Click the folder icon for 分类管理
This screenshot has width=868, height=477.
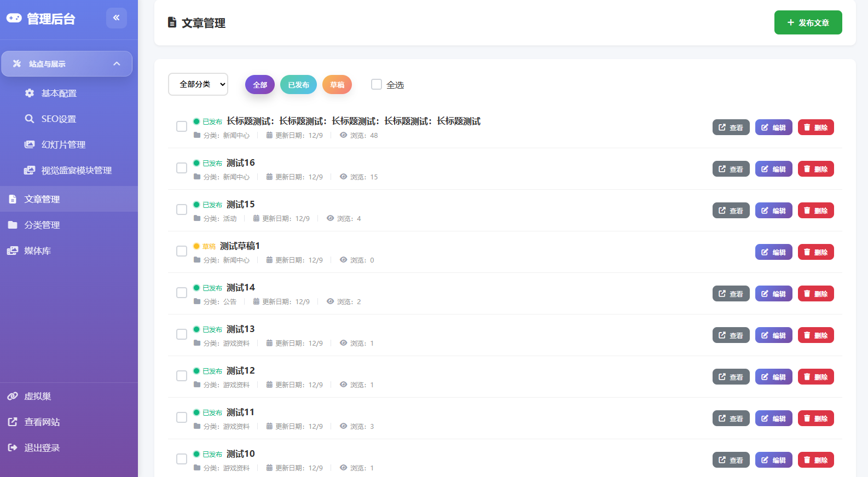click(x=13, y=225)
